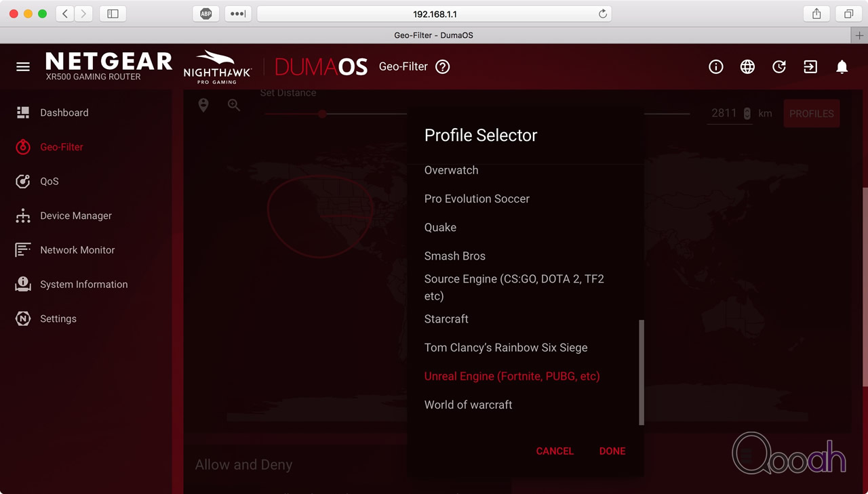Screen dimensions: 868x494
Task: Click the information circle icon in header
Action: click(x=716, y=66)
